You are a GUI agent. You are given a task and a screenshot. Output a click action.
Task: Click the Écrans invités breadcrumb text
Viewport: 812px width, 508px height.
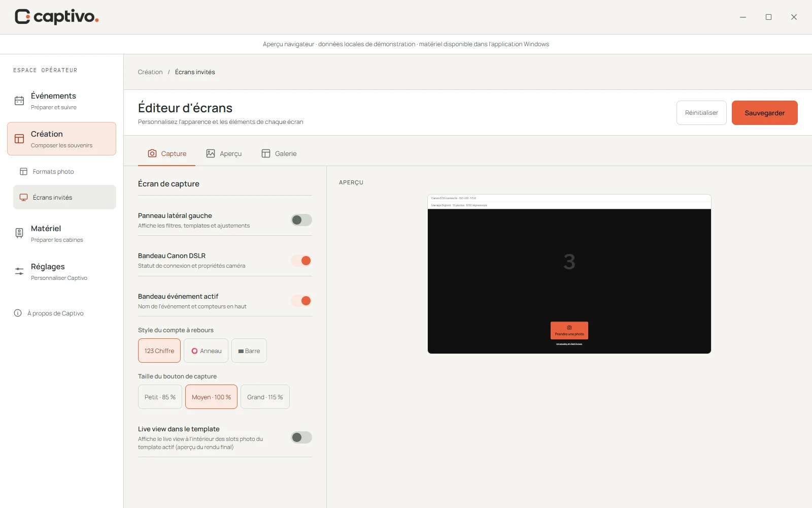tap(195, 72)
